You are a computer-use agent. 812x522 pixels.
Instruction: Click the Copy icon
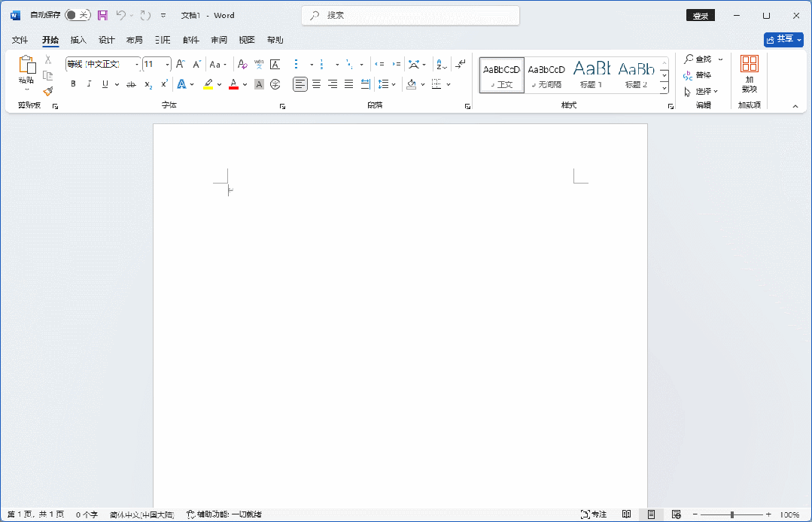48,75
